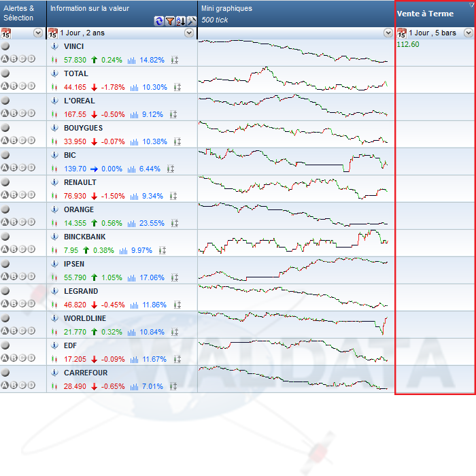Screen dimensions: 476x476
Task: Open RENAULT info icon
Action: click(54, 182)
